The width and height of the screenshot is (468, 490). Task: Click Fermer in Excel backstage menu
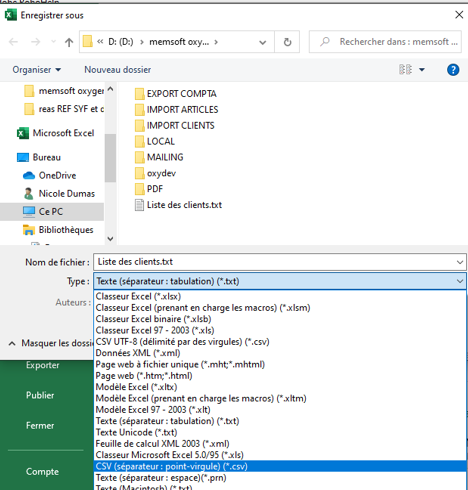click(40, 426)
